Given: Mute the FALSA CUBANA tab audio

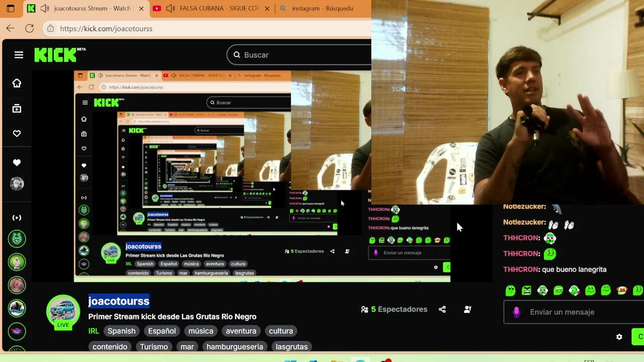Looking at the screenshot, I should pyautogui.click(x=170, y=9).
